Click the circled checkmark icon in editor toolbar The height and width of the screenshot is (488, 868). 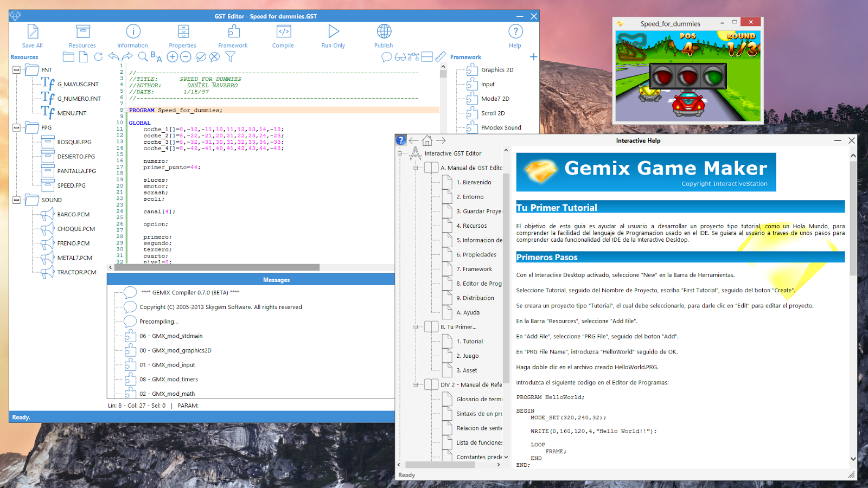(201, 56)
